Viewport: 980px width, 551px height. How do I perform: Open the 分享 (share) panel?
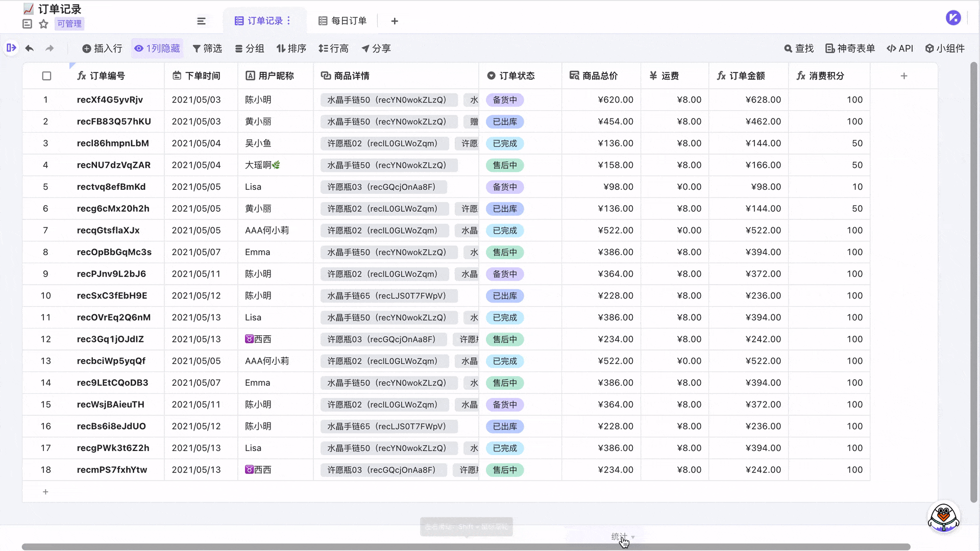pyautogui.click(x=376, y=48)
